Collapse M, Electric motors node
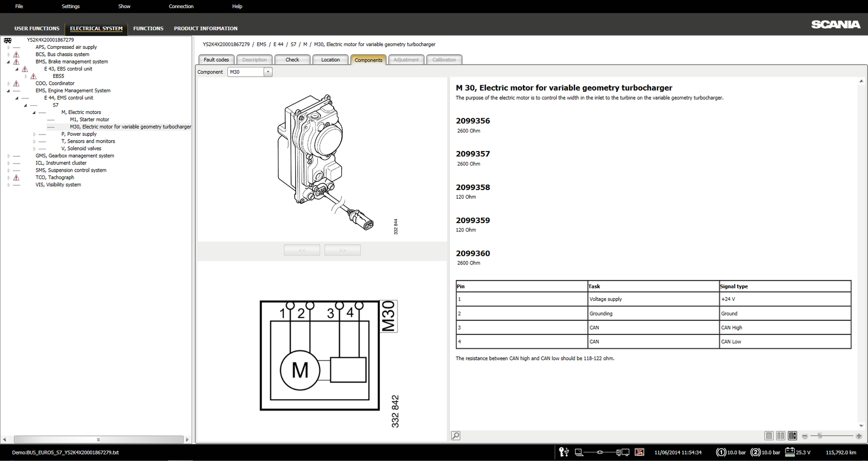This screenshot has height=461, width=868. [x=34, y=112]
